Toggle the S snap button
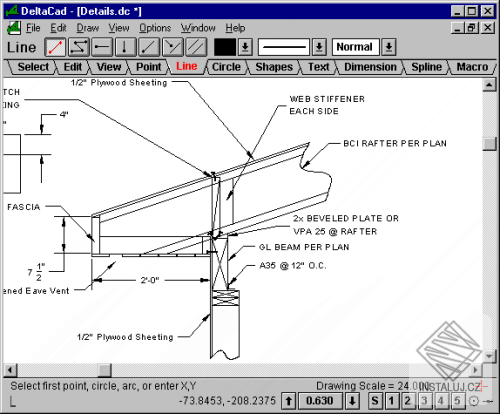Screen dimensions: 500x414 coord(375,401)
